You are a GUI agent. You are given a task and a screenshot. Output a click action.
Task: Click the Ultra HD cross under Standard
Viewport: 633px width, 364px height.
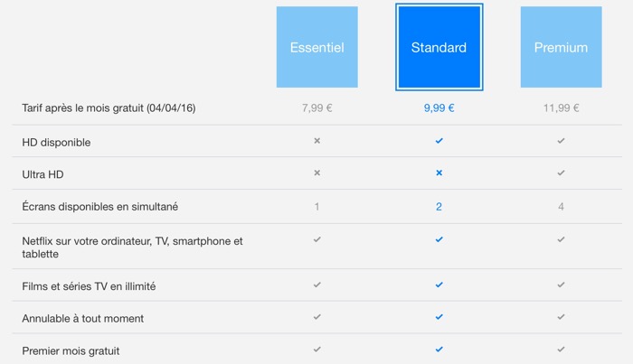coord(439,173)
